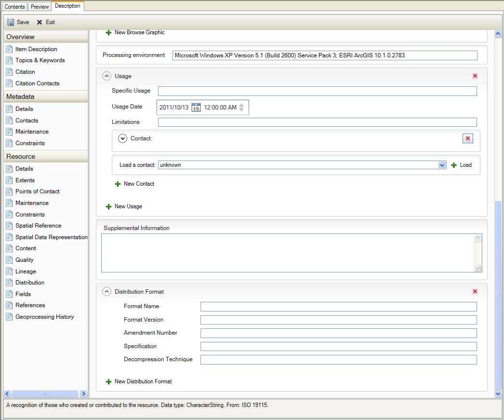This screenshot has height=420, width=504.
Task: Expand the Contact section chevron
Action: 123,138
